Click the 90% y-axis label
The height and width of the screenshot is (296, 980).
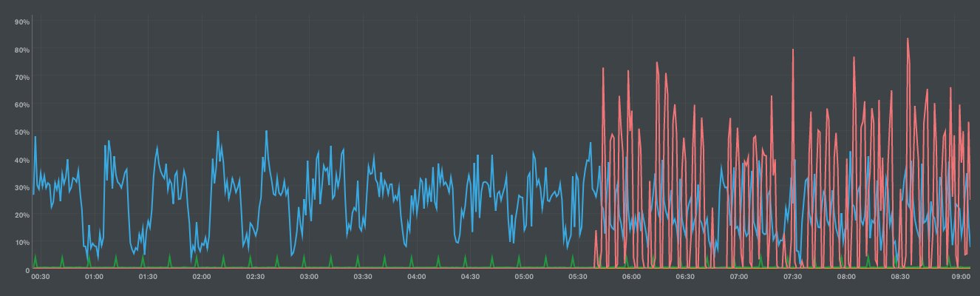(x=22, y=22)
